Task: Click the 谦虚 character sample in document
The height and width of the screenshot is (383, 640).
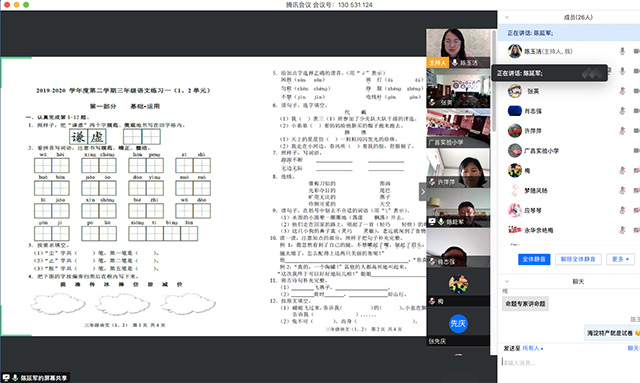Action: click(88, 137)
